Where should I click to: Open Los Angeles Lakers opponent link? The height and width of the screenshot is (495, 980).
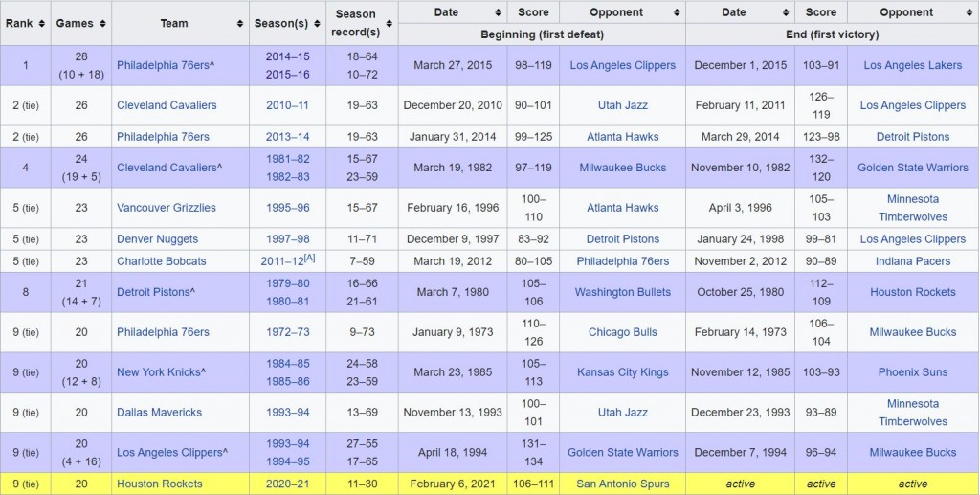coord(912,65)
